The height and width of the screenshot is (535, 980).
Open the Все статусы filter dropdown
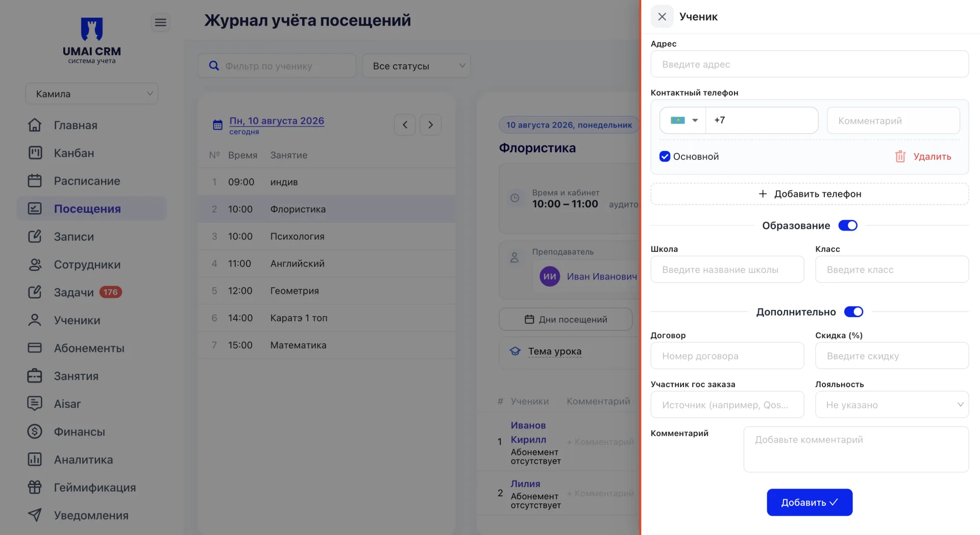pos(416,66)
